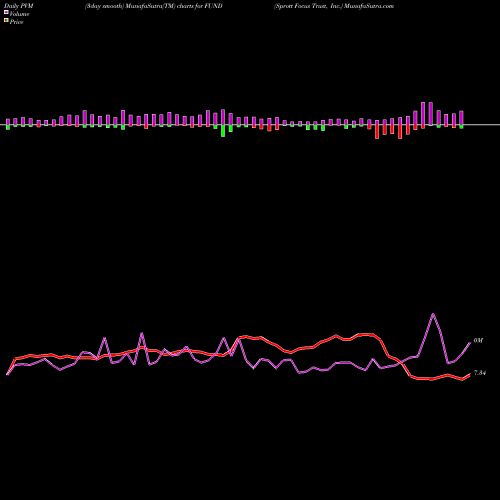Click the volume line's highest spike
The height and width of the screenshot is (500, 500).
coord(433,314)
